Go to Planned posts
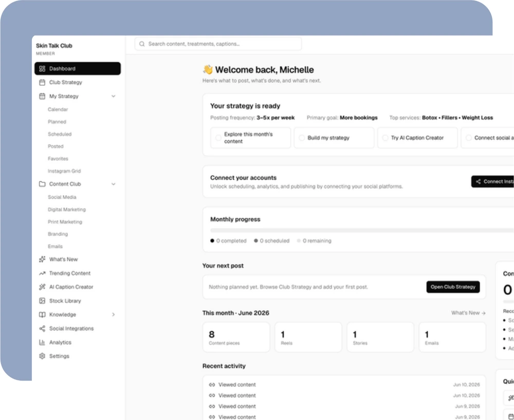 [x=57, y=122]
